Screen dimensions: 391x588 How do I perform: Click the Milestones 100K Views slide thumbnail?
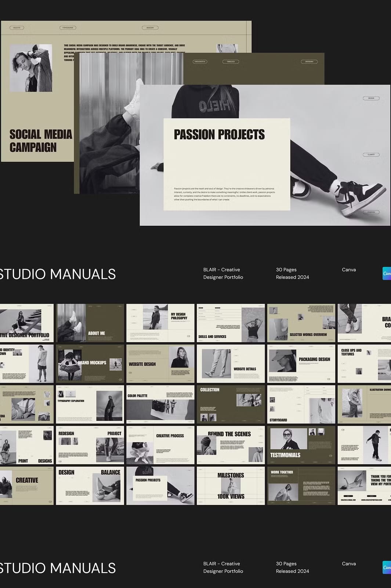pyautogui.click(x=231, y=485)
